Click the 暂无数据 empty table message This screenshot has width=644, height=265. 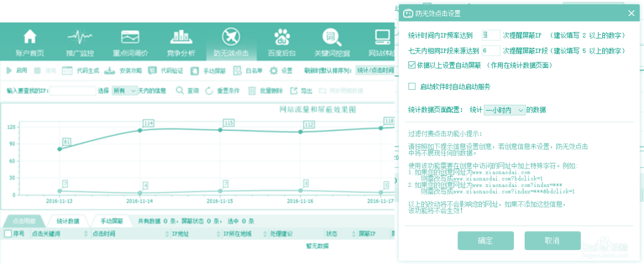coord(317,246)
